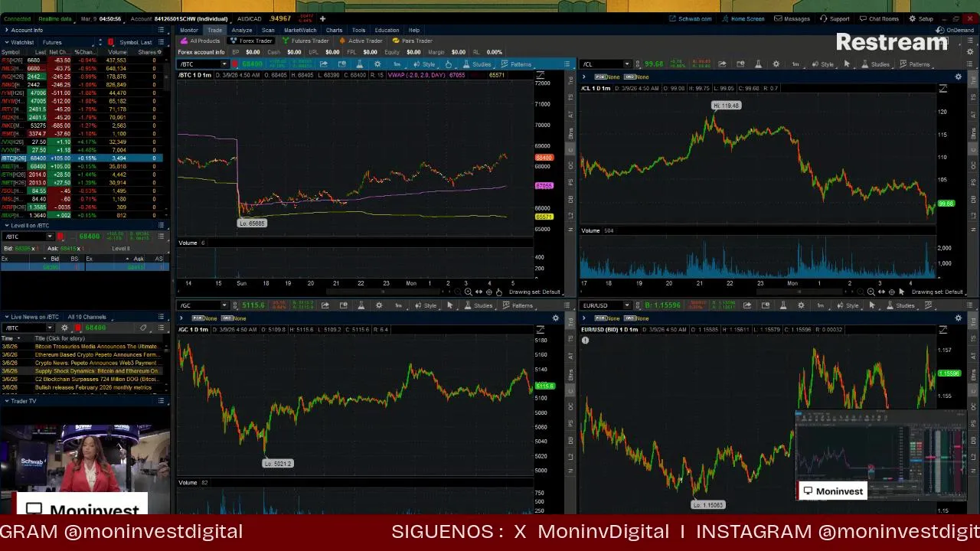Zoom in on /CL chart
The width and height of the screenshot is (980, 551).
tap(871, 292)
